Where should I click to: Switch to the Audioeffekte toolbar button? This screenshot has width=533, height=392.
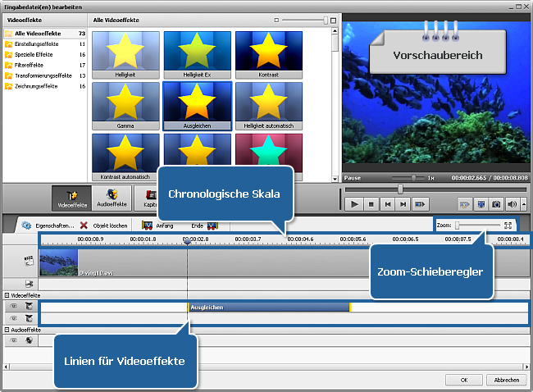coord(112,198)
